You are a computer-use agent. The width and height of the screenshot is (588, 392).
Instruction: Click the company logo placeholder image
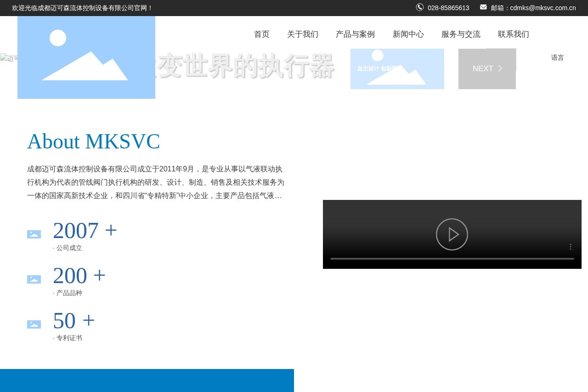[86, 57]
